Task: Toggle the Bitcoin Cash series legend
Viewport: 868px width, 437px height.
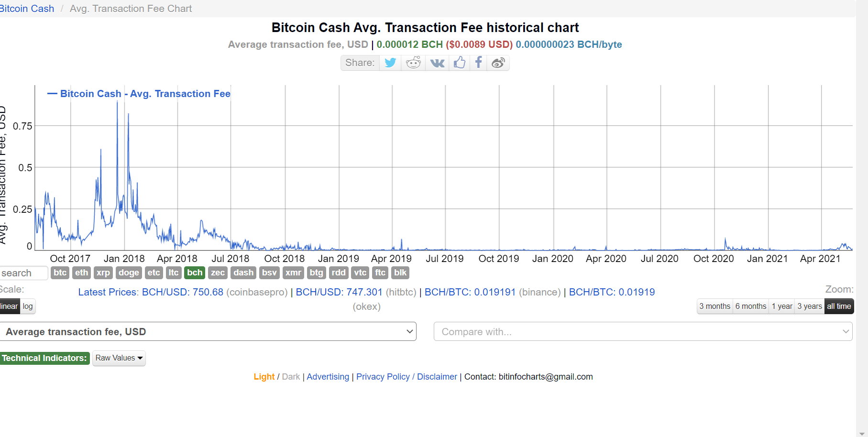Action: point(139,94)
